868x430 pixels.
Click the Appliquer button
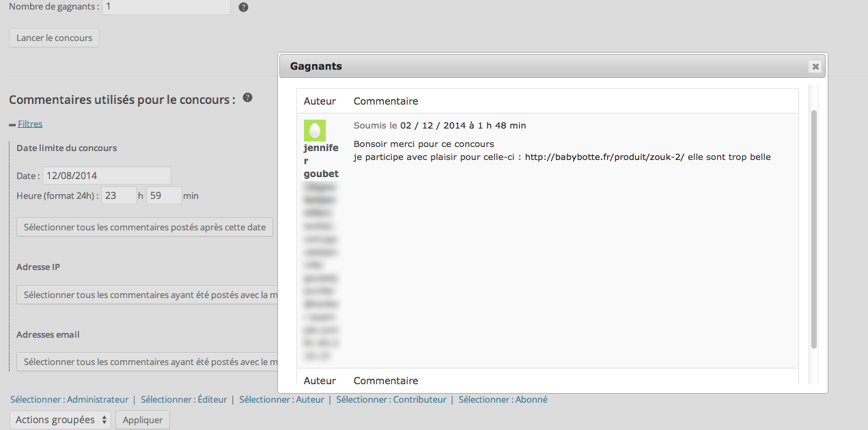(143, 420)
